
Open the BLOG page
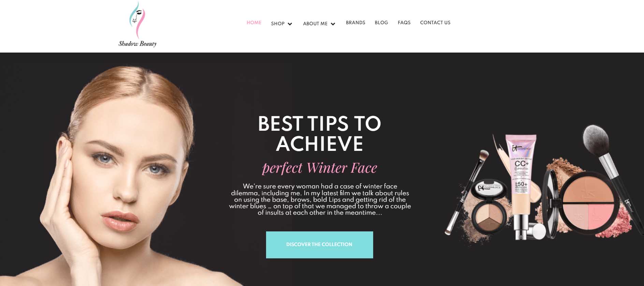[381, 23]
